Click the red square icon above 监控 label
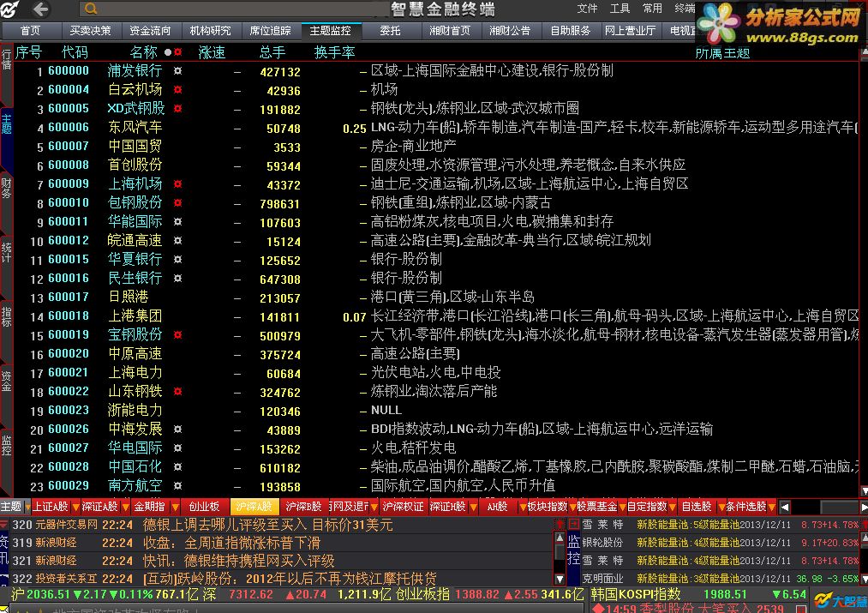Viewport: 868px width, 613px height. 573,523
